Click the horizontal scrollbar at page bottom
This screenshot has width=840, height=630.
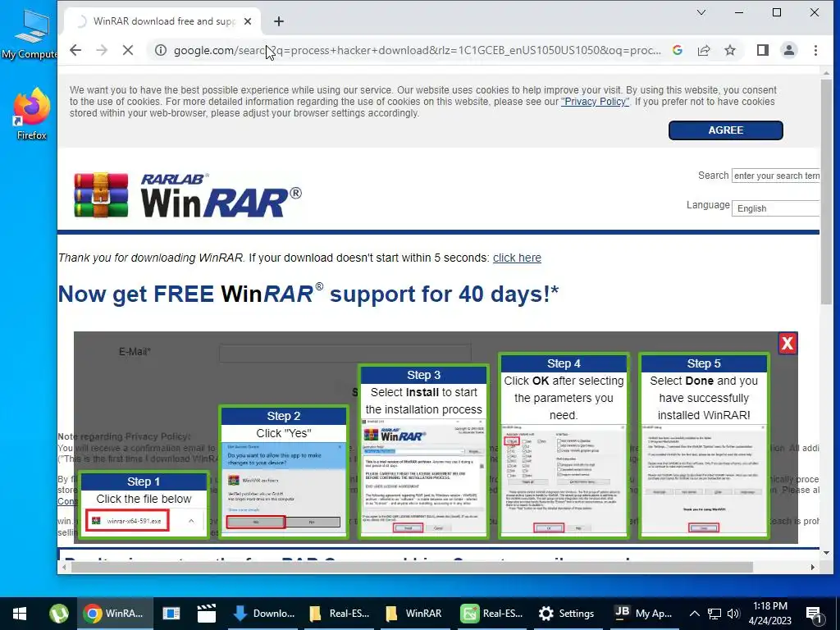click(412, 567)
